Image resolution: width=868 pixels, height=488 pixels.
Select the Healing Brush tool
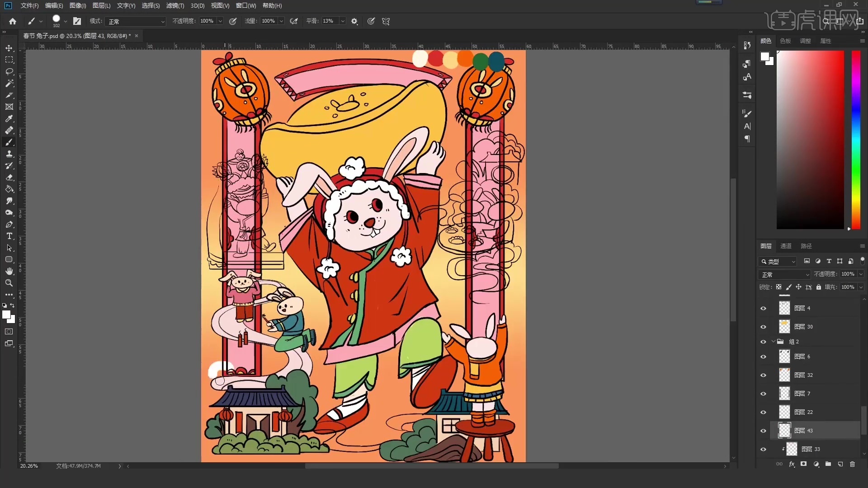point(9,130)
